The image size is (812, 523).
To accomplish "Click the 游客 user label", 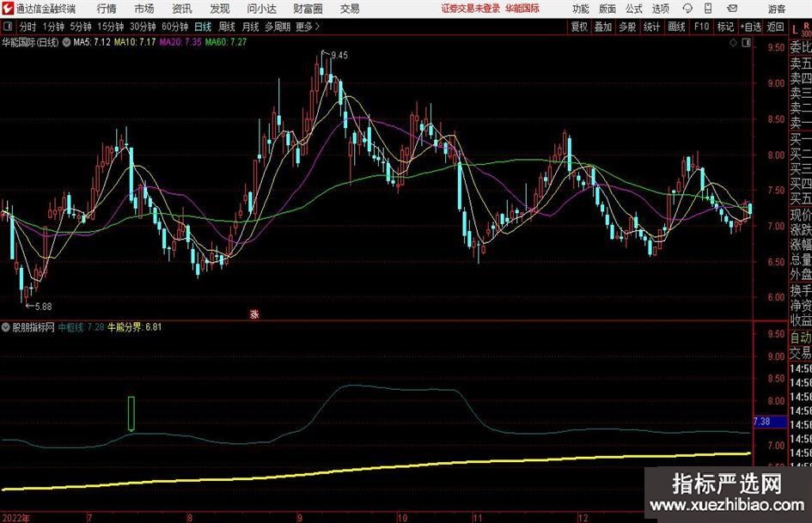I will [776, 9].
